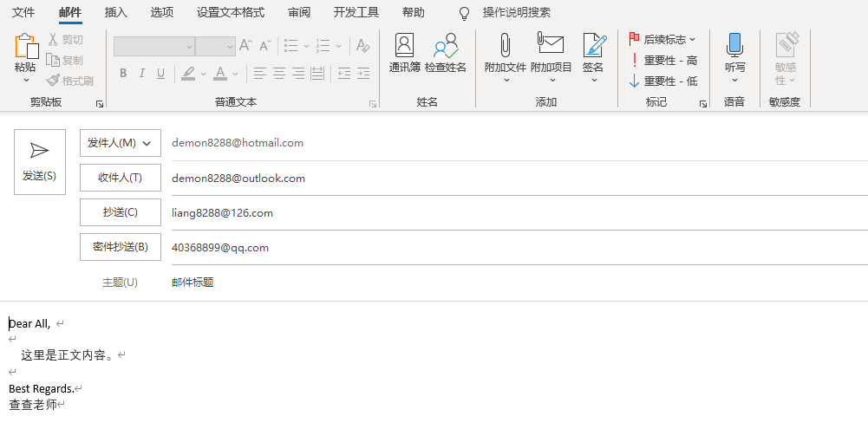Screen dimensions: 868x442
Task: Expand the bullet list style dropdown
Action: (x=306, y=47)
